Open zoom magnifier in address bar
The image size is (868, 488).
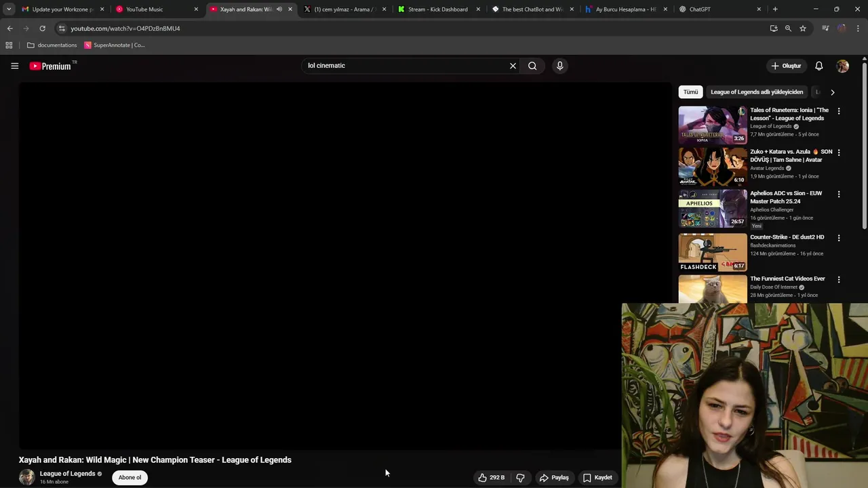click(788, 28)
